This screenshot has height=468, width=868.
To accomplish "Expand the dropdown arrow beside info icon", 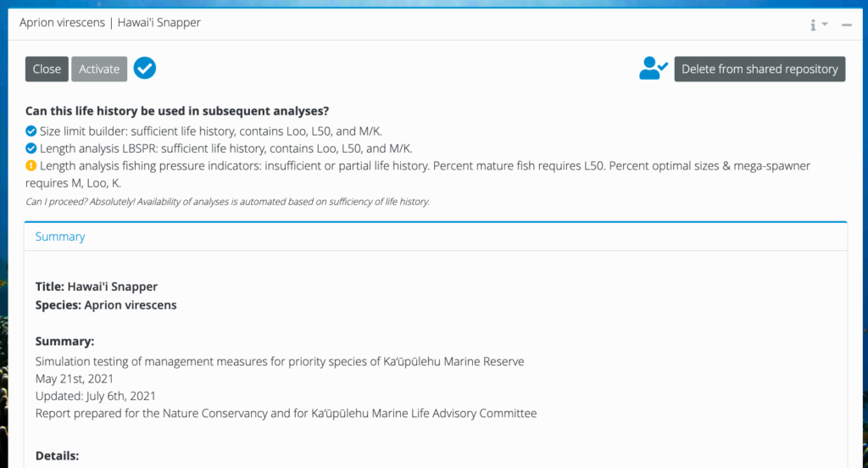I will tap(825, 24).
